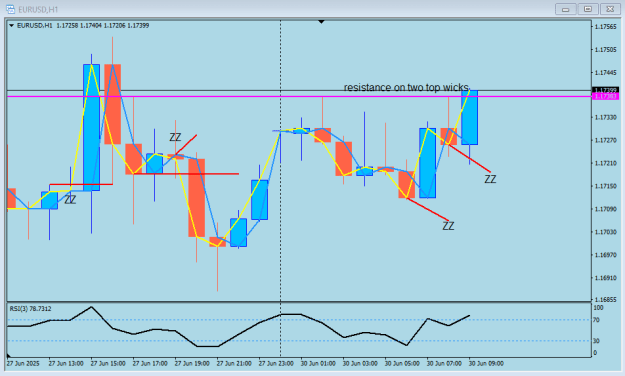Expand the EURUSD.H1 chart info dropdown arrow
Screen dimensions: 625x376
pos(11,26)
